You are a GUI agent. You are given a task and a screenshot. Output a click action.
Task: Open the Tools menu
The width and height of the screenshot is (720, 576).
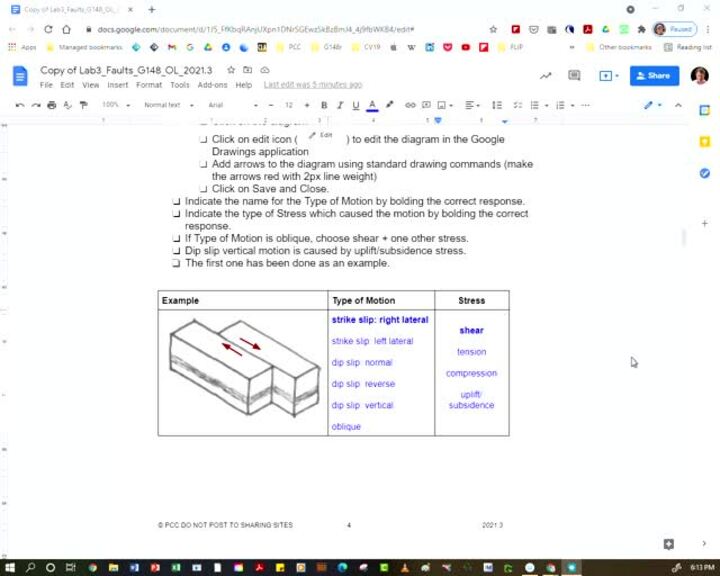coord(180,85)
